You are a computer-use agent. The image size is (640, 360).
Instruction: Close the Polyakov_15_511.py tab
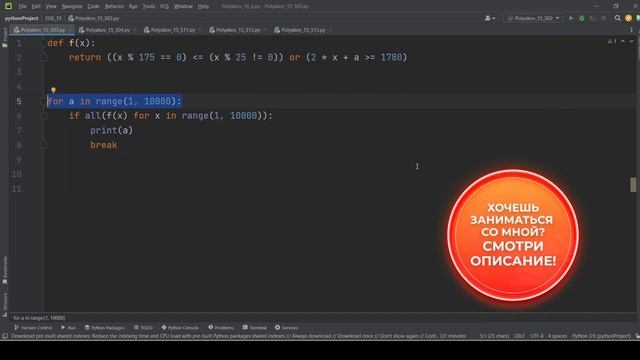pos(200,30)
